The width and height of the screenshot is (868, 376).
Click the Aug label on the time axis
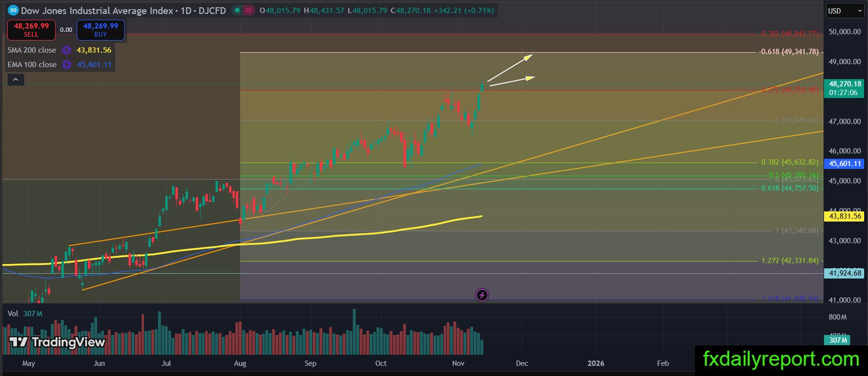[240, 363]
